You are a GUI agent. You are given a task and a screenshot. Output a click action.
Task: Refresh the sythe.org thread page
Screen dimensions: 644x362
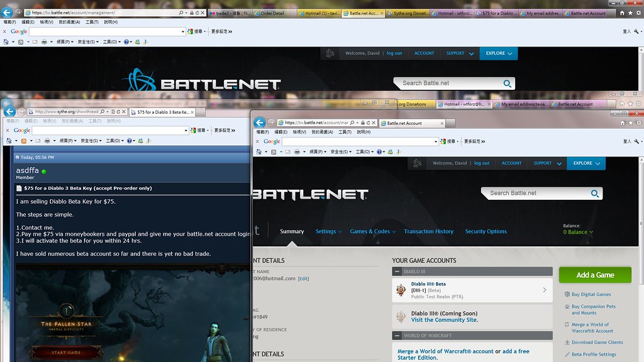[118, 112]
